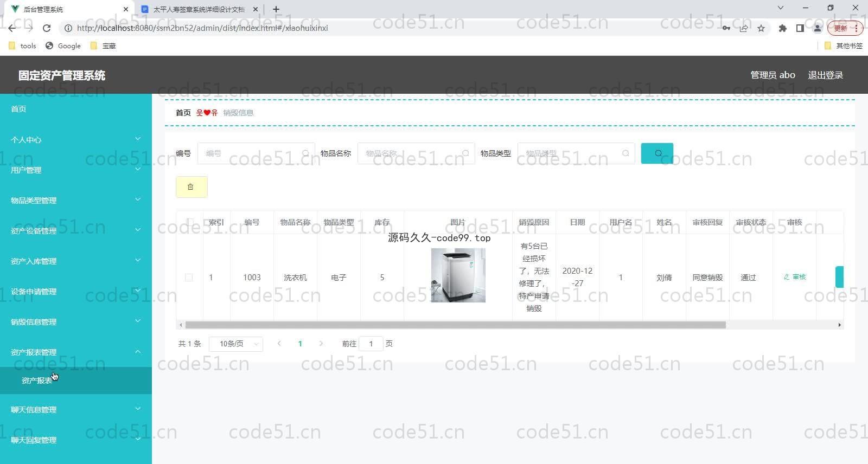
Task: Focus the 物品类型 search input
Action: pyautogui.click(x=576, y=153)
